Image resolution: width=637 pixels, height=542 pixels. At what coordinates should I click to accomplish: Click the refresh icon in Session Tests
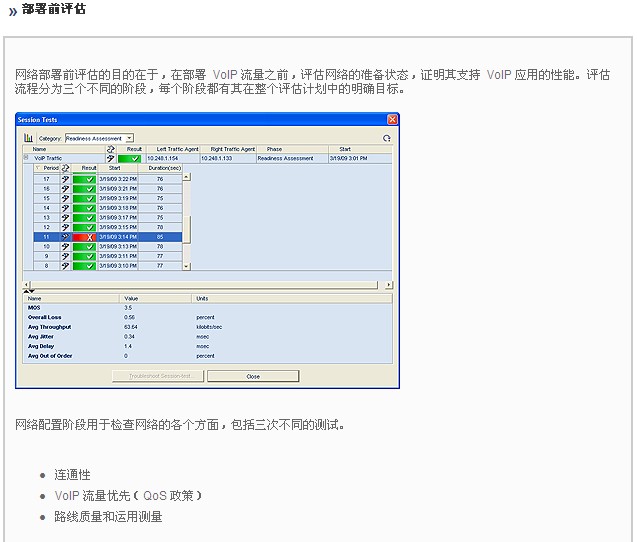point(387,138)
